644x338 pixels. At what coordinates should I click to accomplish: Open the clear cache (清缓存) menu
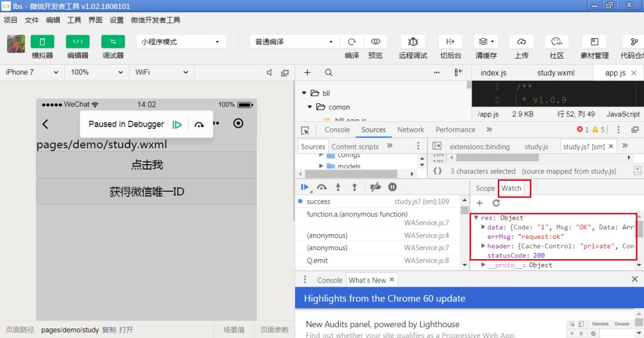click(x=486, y=42)
